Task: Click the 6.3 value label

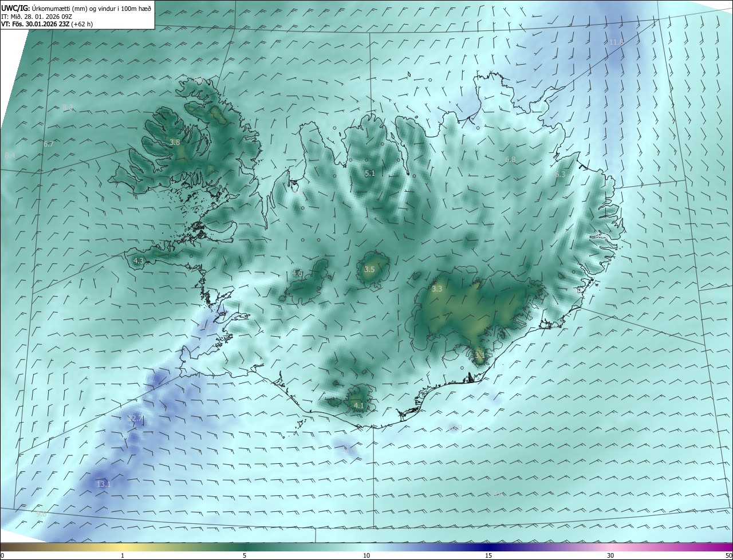Action: click(x=560, y=175)
